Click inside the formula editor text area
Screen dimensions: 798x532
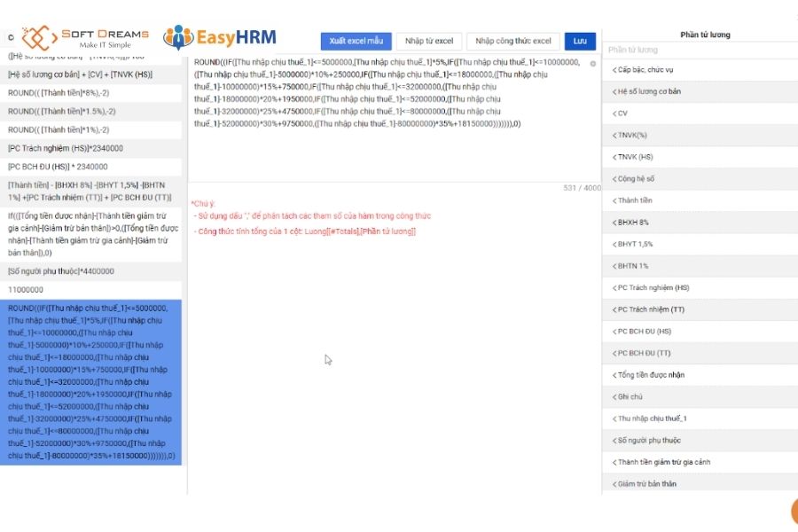coord(395,118)
